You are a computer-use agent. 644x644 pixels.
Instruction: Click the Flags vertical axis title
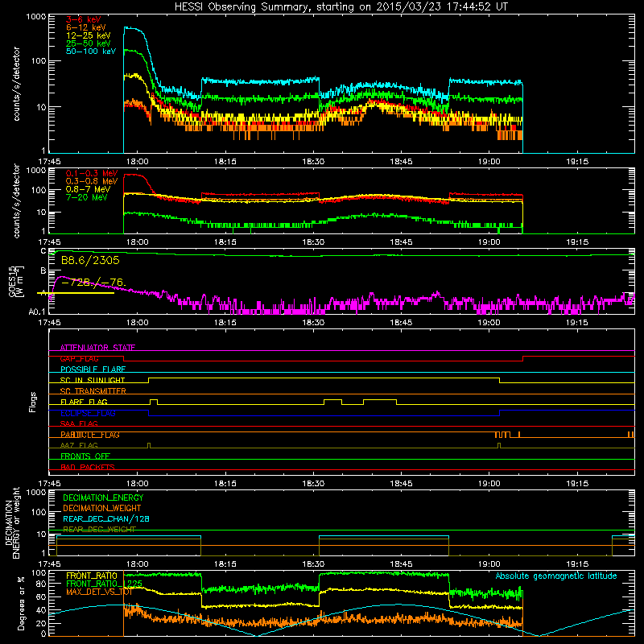coord(33,402)
